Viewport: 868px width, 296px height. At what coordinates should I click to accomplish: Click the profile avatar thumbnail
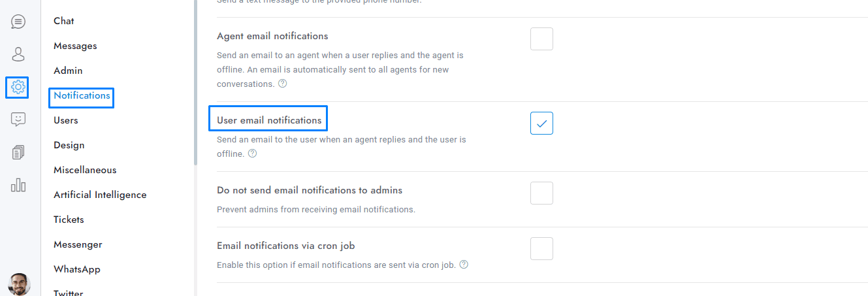(19, 284)
